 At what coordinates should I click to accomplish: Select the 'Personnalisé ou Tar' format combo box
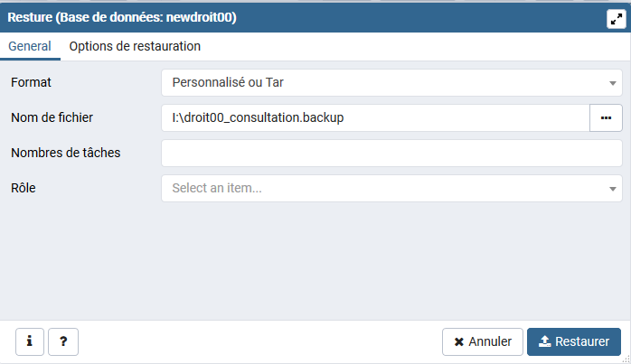point(380,83)
